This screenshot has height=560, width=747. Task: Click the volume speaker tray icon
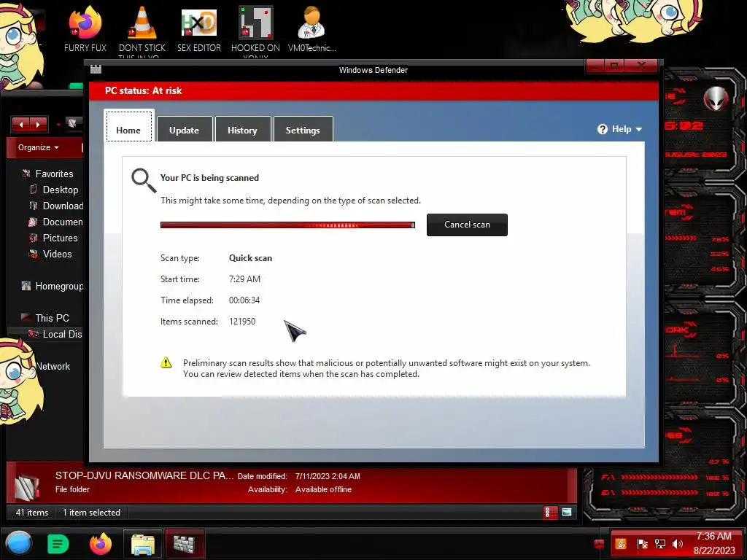pyautogui.click(x=677, y=544)
